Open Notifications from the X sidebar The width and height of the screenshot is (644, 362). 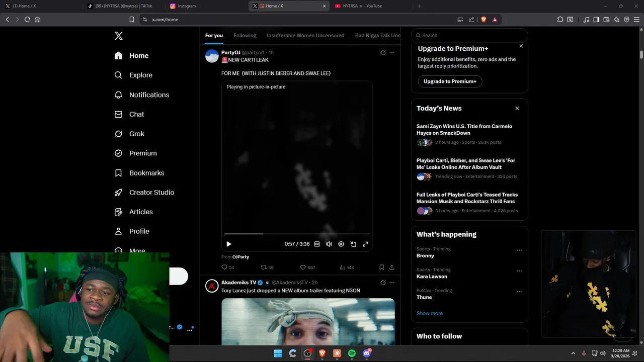(x=141, y=95)
